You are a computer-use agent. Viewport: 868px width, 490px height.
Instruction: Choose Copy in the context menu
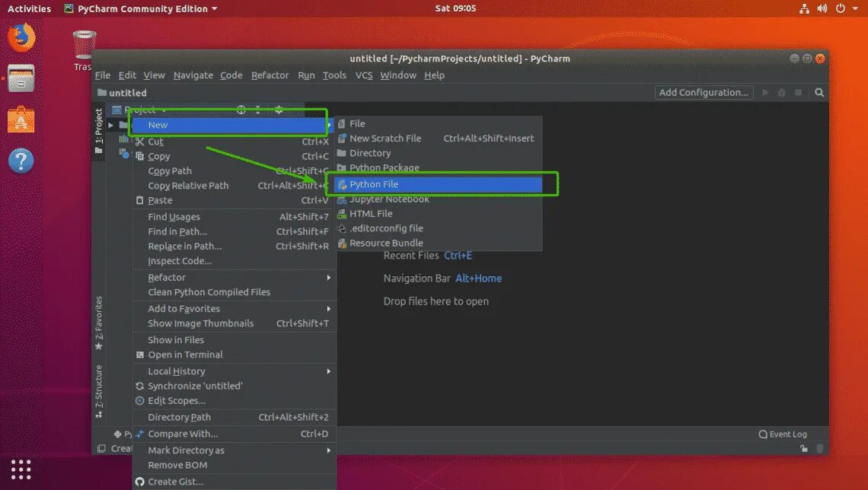click(234, 157)
